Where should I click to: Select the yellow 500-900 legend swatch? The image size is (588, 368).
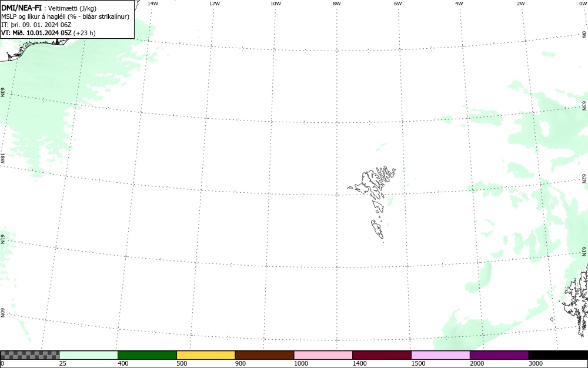point(206,355)
